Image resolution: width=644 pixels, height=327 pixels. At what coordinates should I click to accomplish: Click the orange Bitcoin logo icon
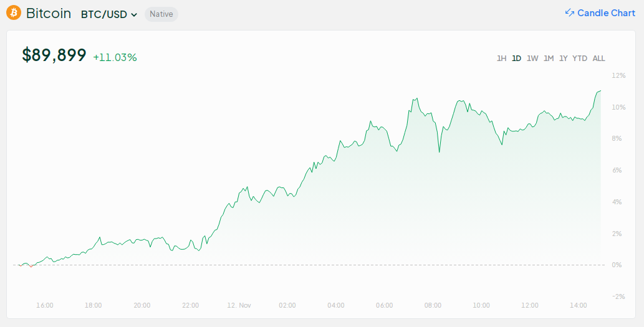pos(14,14)
